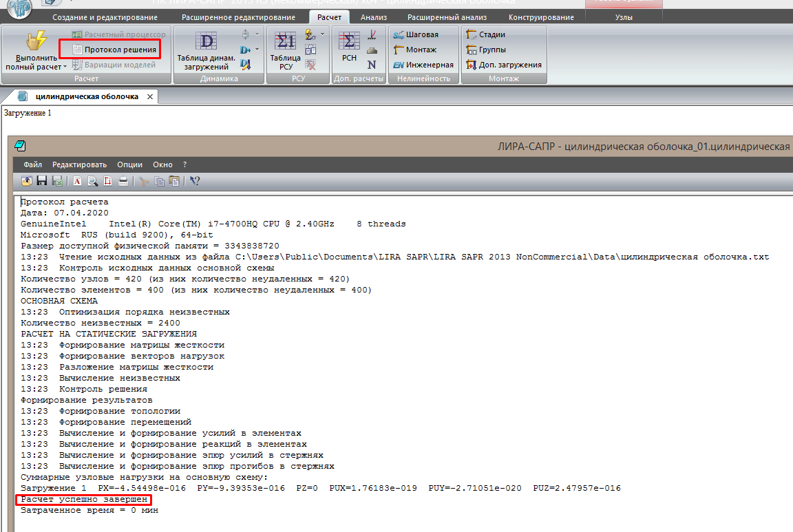Image resolution: width=793 pixels, height=532 pixels.
Task: Click the context help arrow-question icon
Action: pyautogui.click(x=195, y=181)
